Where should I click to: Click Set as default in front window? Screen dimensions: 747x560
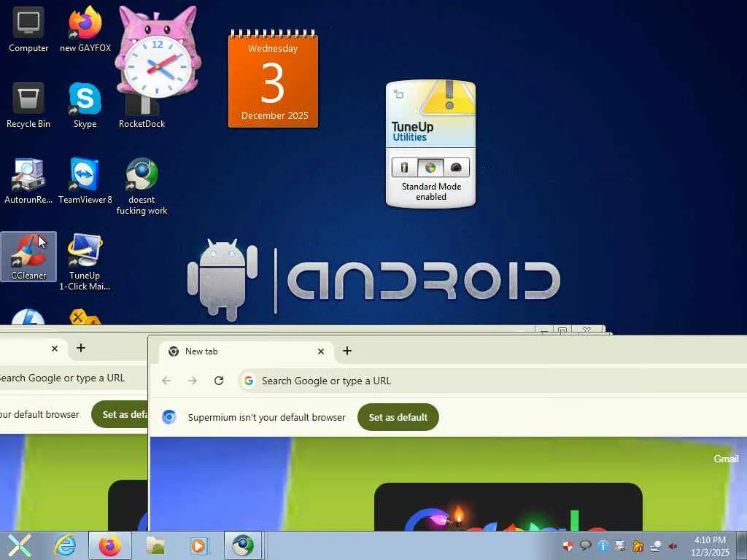[x=398, y=417]
